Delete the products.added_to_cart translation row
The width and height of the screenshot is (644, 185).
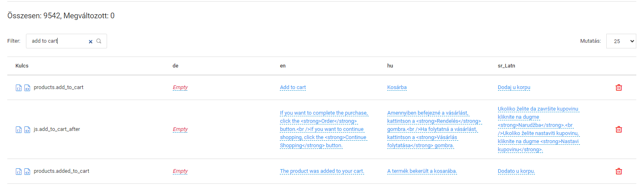click(618, 171)
